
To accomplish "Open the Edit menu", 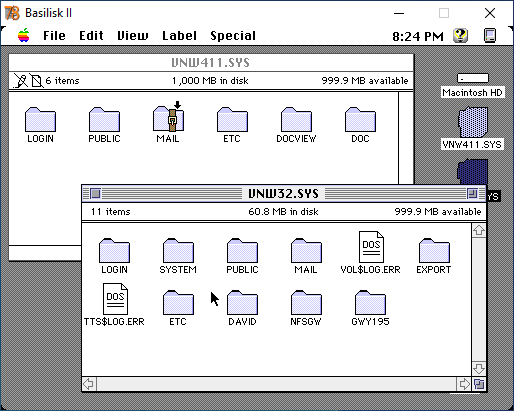I will [x=91, y=36].
